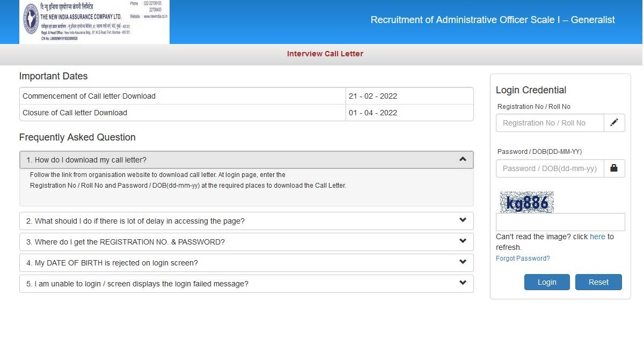Image resolution: width=644 pixels, height=362 pixels.
Task: Click the 'here' link to refresh captcha
Action: (597, 237)
